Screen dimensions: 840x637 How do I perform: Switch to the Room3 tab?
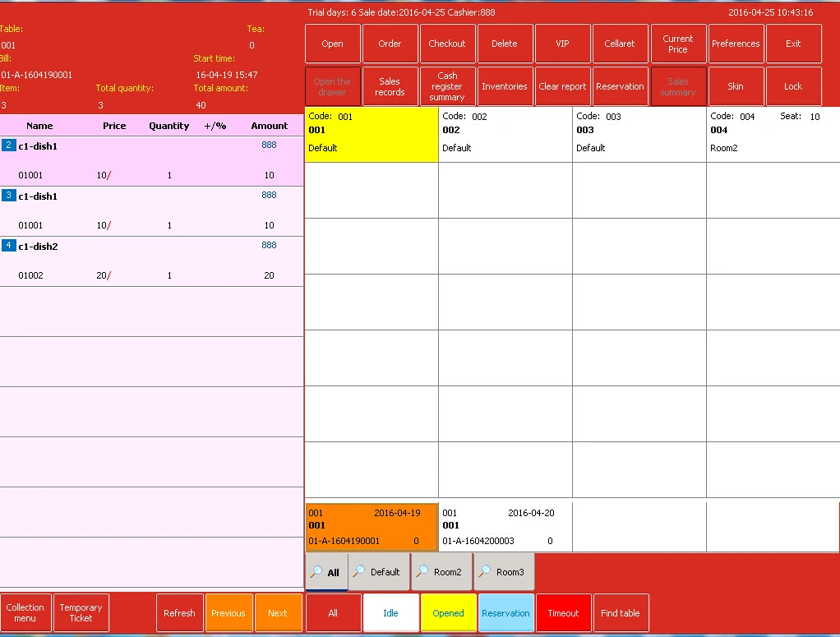click(503, 571)
